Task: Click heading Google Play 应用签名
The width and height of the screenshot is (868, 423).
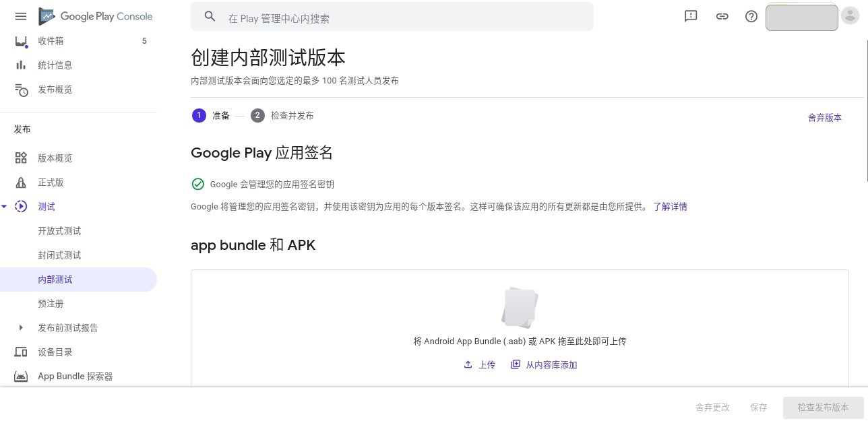Action: 262,153
